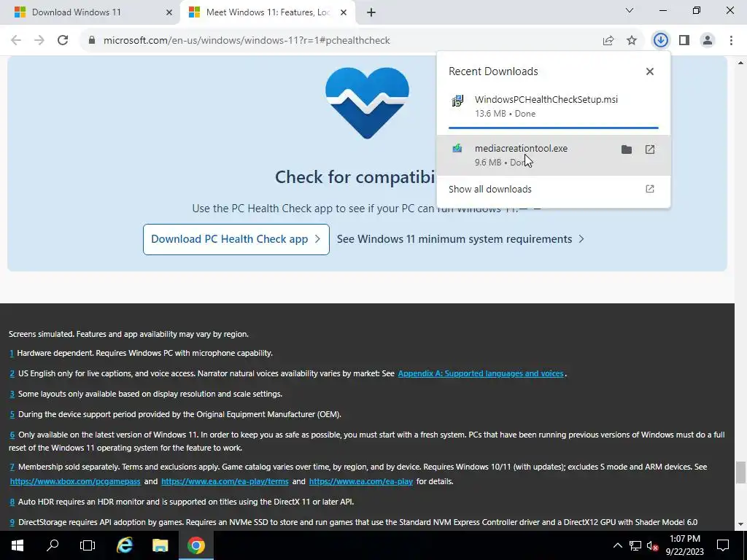The image size is (747, 560).
Task: Click the page scrollbar thumb
Action: [740, 472]
